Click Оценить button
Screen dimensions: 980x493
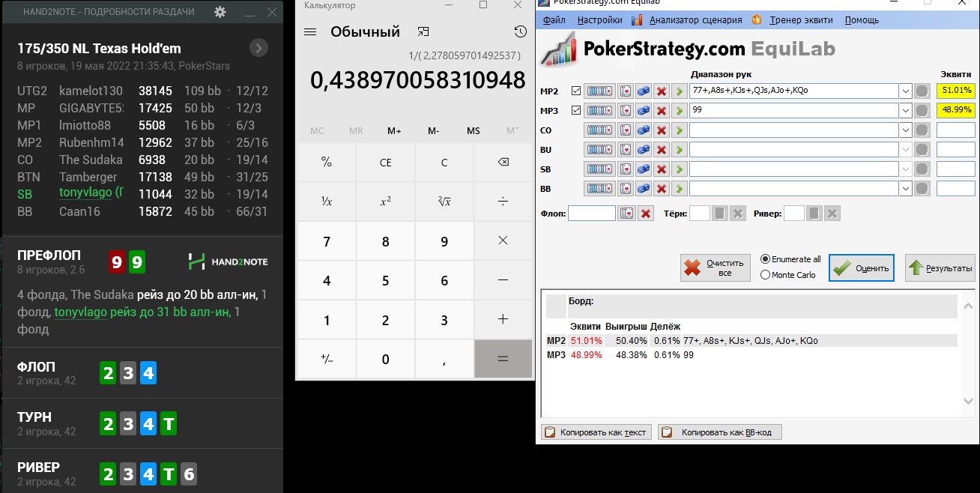point(862,267)
